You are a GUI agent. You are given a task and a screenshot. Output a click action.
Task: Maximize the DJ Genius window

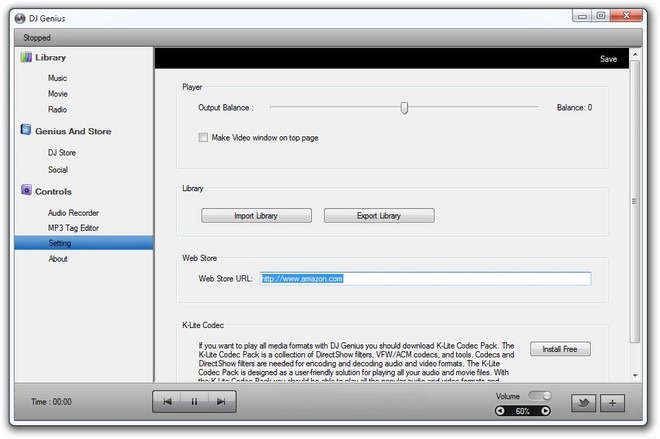click(x=601, y=16)
